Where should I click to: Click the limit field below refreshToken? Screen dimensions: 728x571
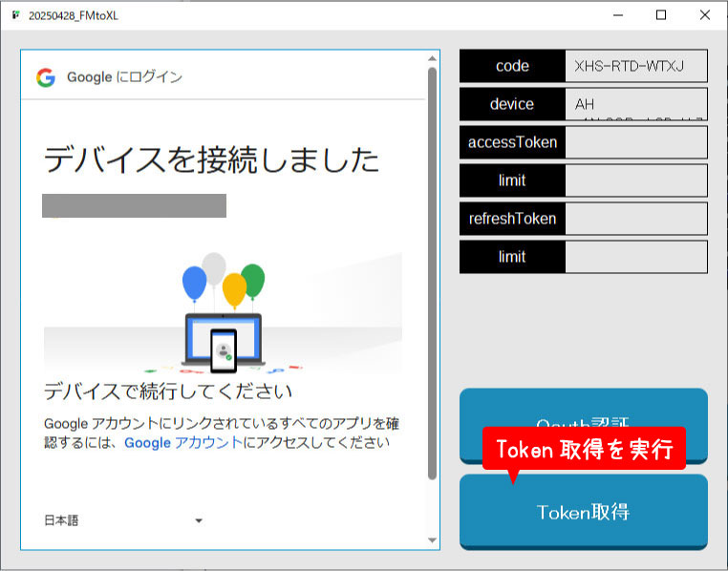point(636,257)
